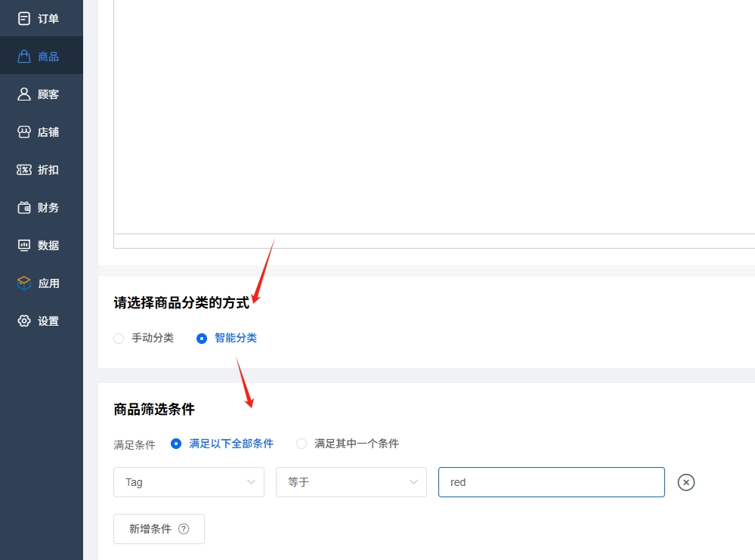The height and width of the screenshot is (560, 755).
Task: Click the condition value field containing red
Action: (x=551, y=482)
